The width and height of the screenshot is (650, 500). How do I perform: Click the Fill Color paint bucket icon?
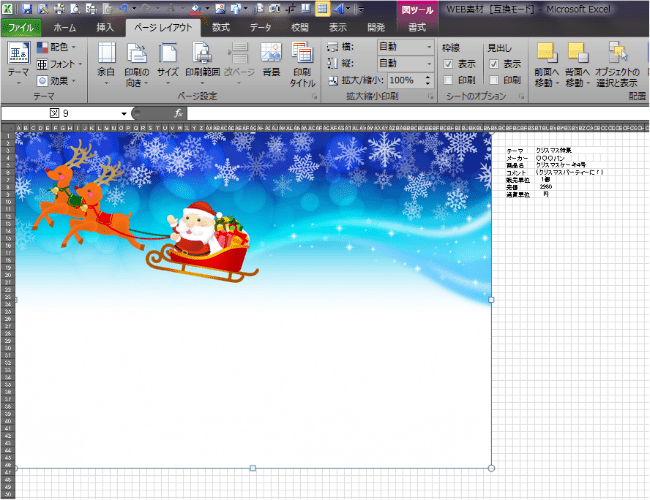[196, 9]
